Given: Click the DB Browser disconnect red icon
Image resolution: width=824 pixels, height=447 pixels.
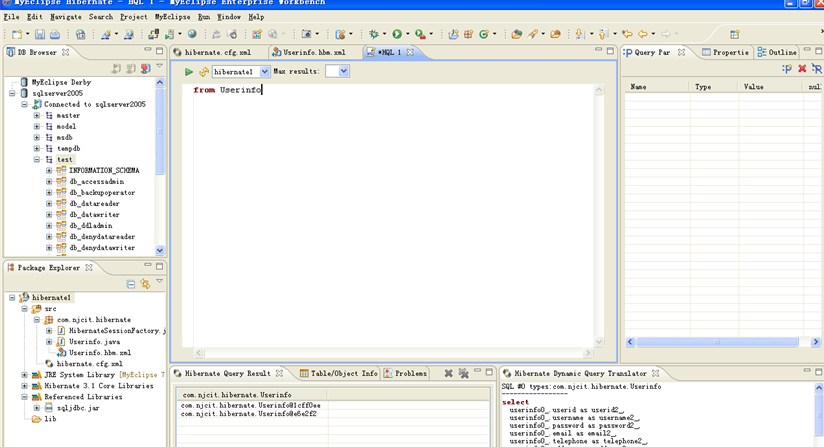Looking at the screenshot, I should [x=146, y=68].
